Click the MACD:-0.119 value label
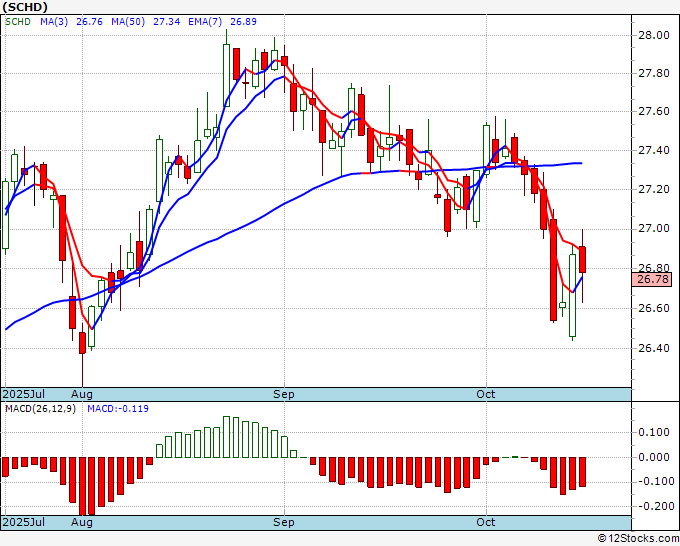Screen dimensions: 680x546 pyautogui.click(x=118, y=409)
